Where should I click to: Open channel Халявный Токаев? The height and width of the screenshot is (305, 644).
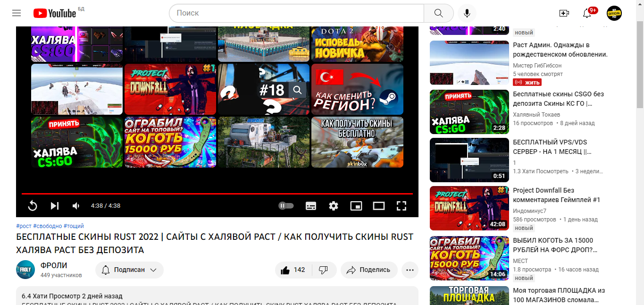pyautogui.click(x=536, y=115)
